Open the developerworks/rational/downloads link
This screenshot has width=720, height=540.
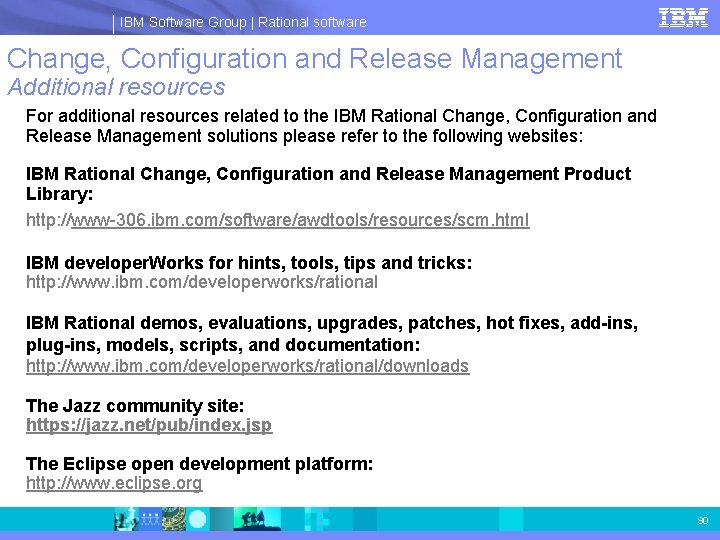248,366
